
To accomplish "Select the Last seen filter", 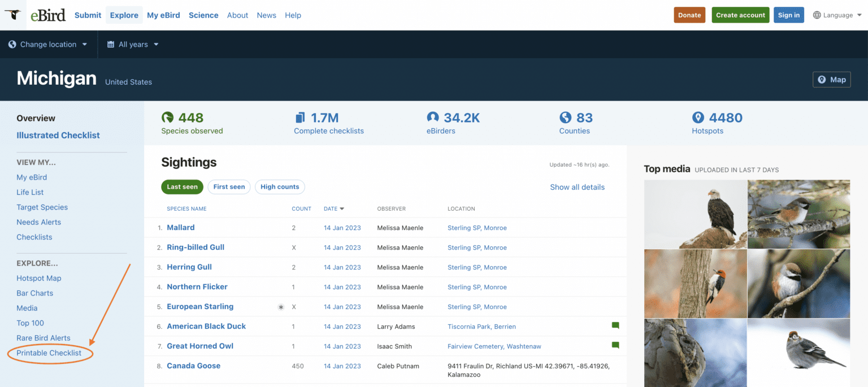I will coord(182,187).
